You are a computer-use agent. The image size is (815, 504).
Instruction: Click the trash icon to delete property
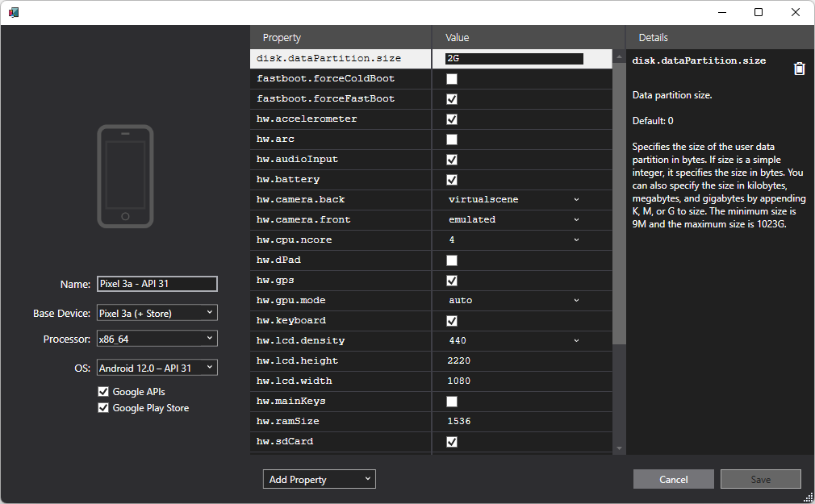click(x=799, y=69)
